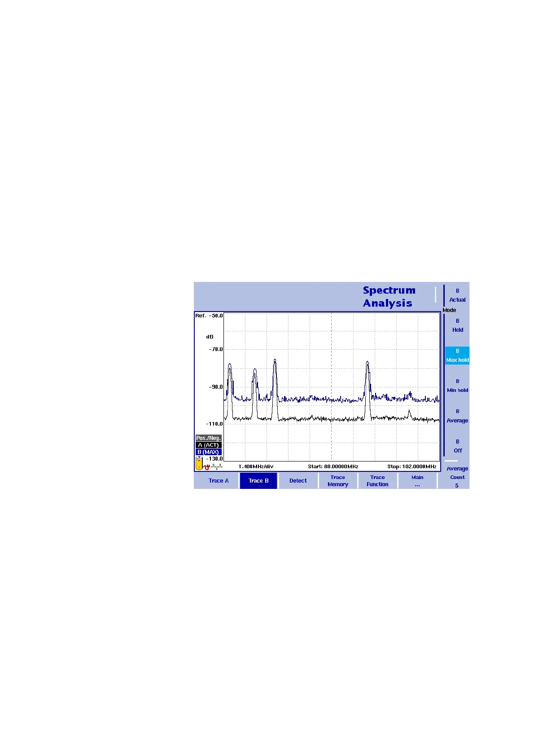The width and height of the screenshot is (534, 756).
Task: Click the -90.0 axis label
Action: coord(215,387)
